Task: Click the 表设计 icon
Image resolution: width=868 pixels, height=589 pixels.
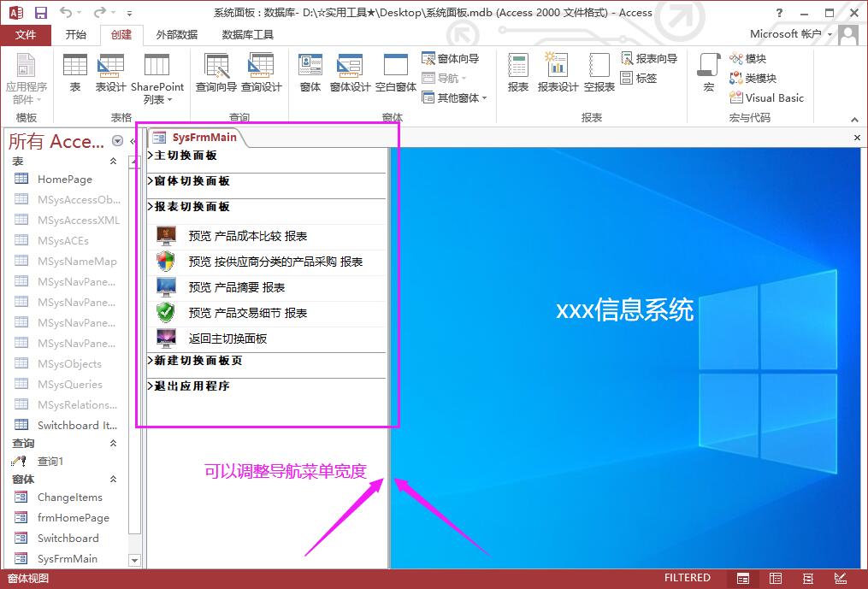Action: (110, 73)
